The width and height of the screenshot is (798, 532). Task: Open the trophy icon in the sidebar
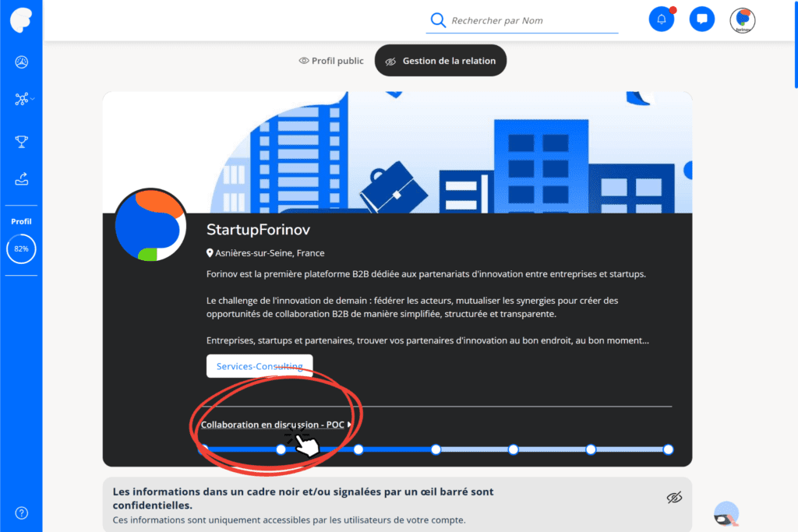21,142
